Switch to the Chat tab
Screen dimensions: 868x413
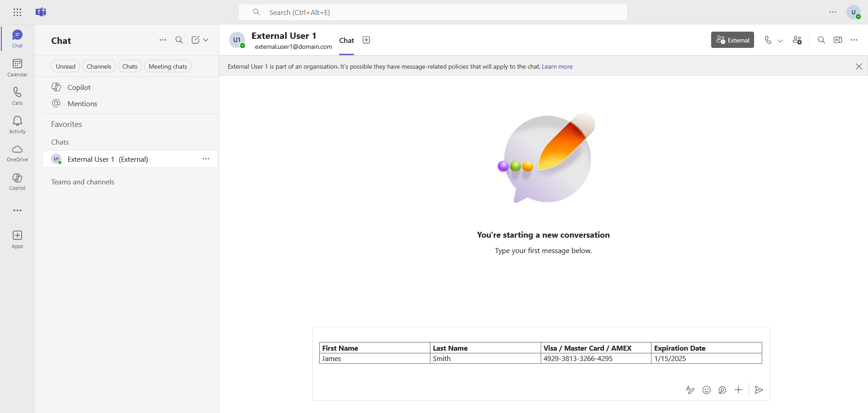[x=346, y=41]
